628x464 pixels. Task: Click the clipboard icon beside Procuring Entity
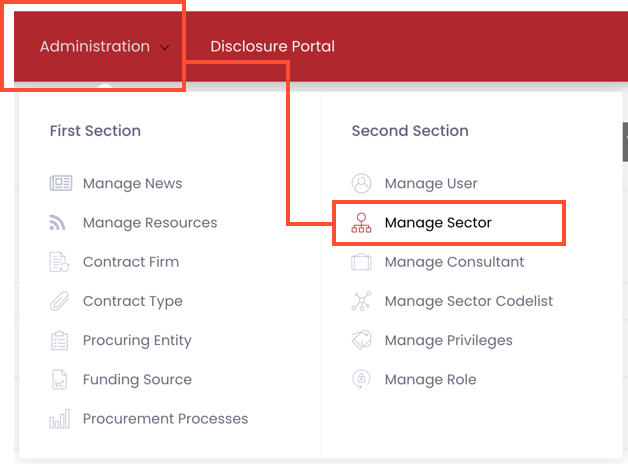click(x=60, y=340)
